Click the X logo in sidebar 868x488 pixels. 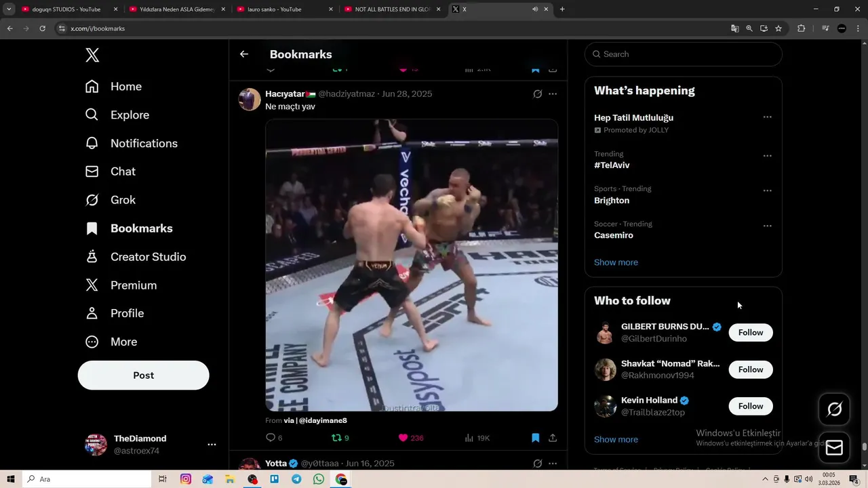[x=92, y=55]
